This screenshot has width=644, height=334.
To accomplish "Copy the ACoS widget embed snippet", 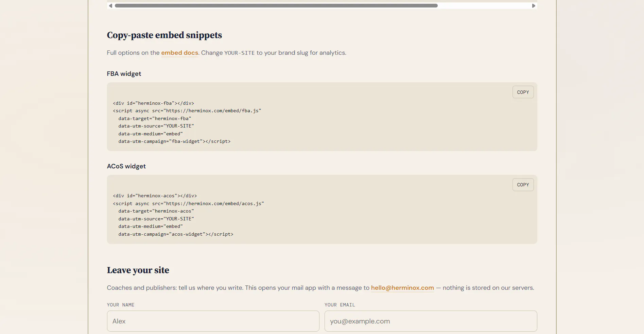I will point(523,185).
